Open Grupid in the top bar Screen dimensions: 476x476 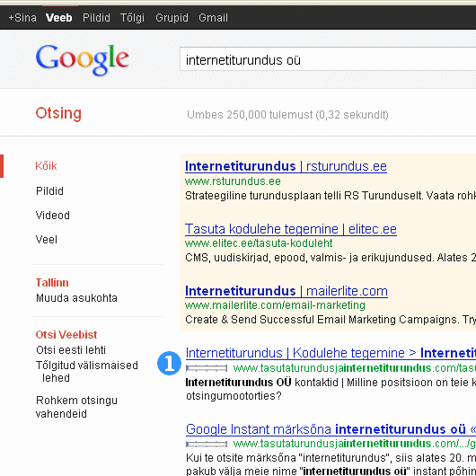[x=172, y=18]
